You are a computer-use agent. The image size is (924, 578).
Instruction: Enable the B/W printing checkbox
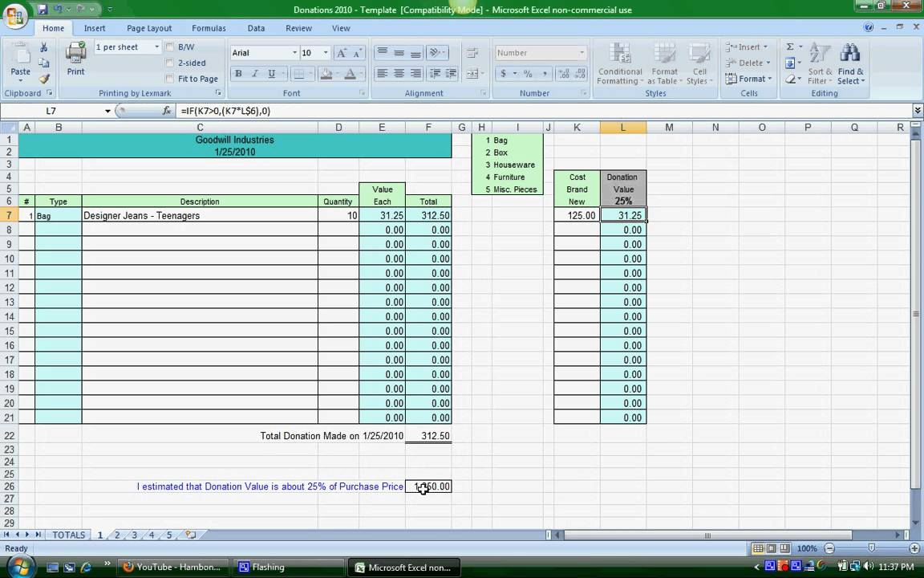[x=169, y=47]
